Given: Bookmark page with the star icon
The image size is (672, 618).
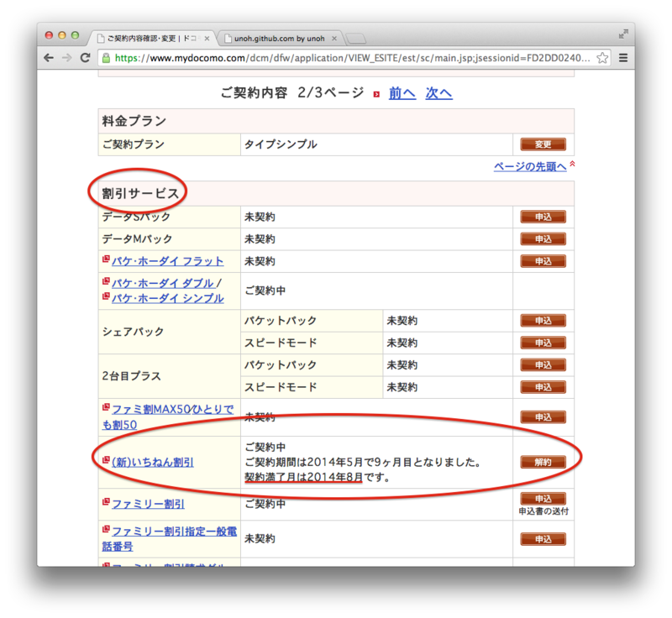Looking at the screenshot, I should [602, 58].
